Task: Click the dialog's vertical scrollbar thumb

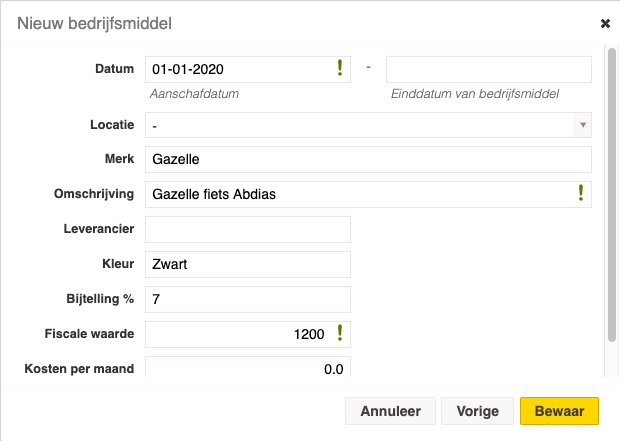Action: [x=612, y=195]
